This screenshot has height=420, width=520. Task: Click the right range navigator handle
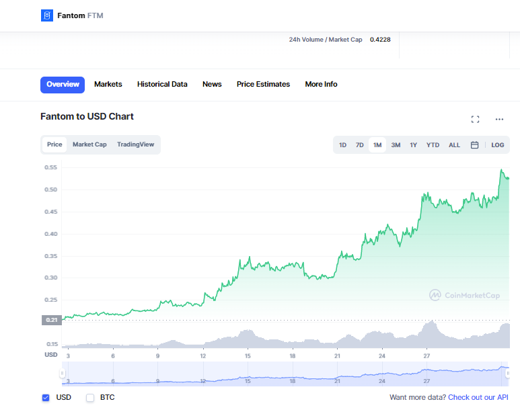click(507, 374)
